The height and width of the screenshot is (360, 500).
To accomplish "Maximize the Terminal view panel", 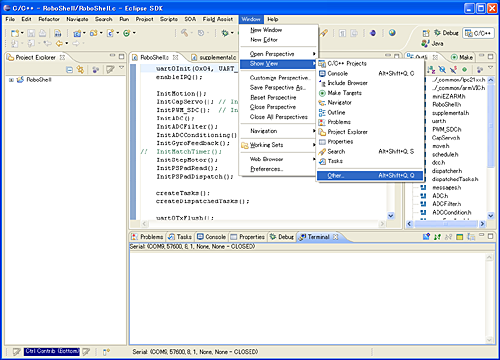I will point(490,236).
